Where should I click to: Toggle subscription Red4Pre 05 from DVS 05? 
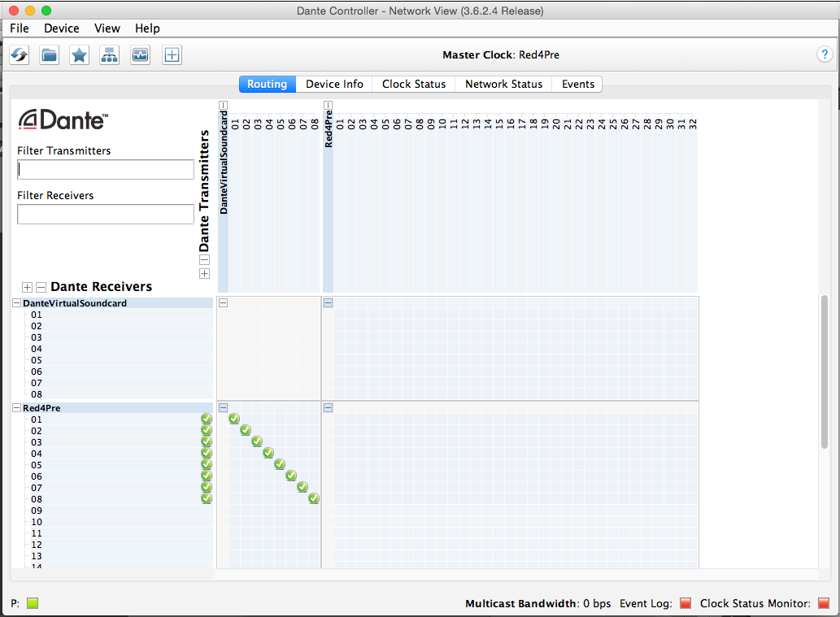point(280,464)
